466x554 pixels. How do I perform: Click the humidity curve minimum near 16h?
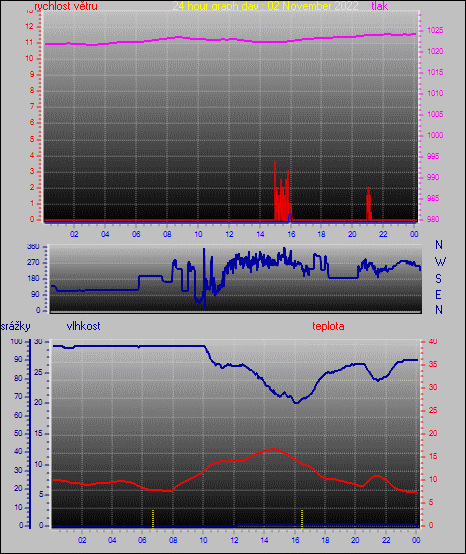296,402
